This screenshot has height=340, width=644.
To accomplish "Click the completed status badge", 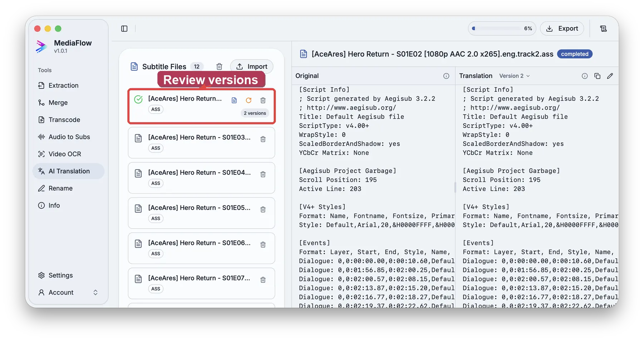I will (x=575, y=54).
